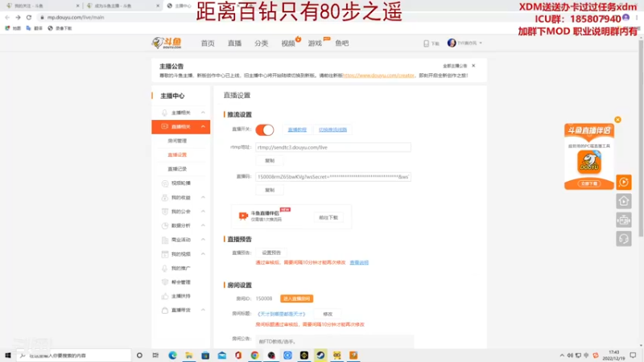Image resolution: width=644 pixels, height=362 pixels.
Task: Click the 我的推广 sidebar icon
Action: click(x=165, y=268)
